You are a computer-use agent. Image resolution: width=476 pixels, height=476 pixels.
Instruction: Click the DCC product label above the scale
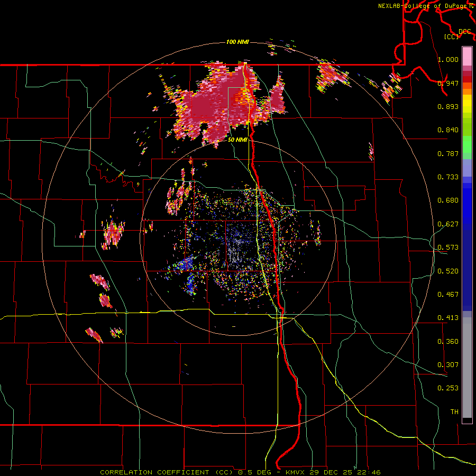(465, 32)
